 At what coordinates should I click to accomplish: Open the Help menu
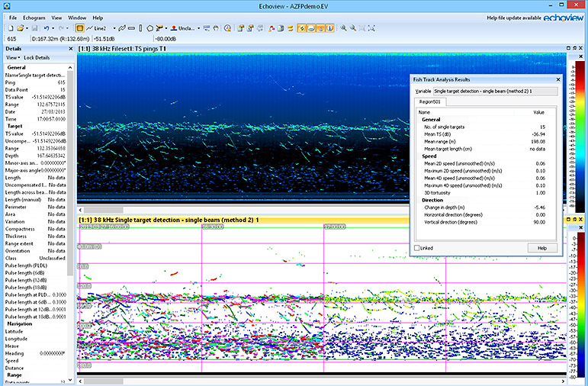pyautogui.click(x=98, y=18)
